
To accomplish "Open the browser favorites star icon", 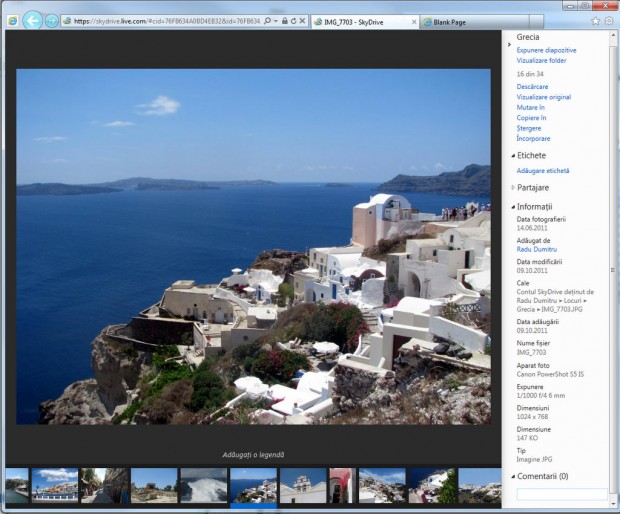I will point(596,20).
